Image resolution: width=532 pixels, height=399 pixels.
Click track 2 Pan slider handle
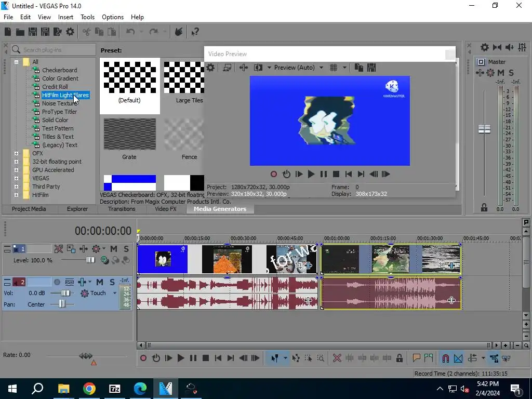(62, 304)
